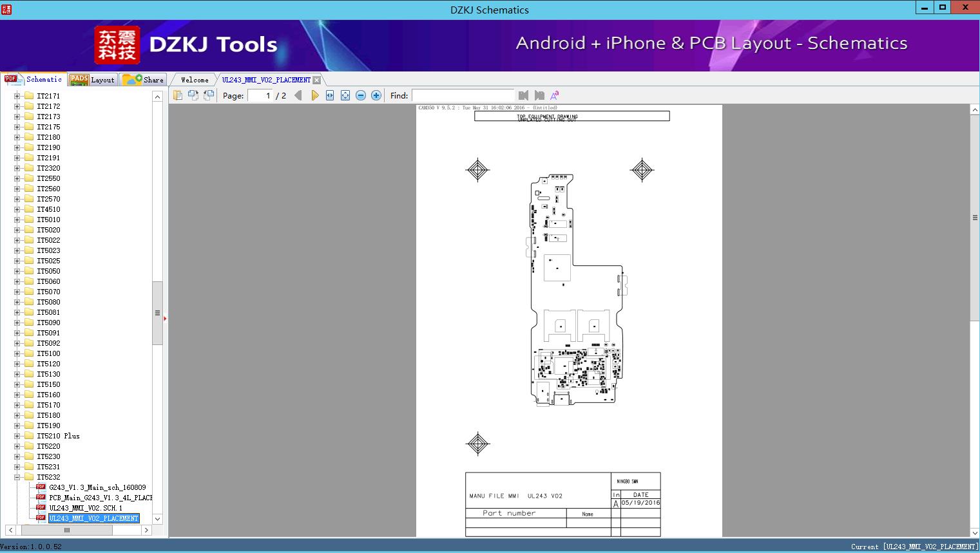
Task: Click the page number input field
Action: pyautogui.click(x=260, y=95)
